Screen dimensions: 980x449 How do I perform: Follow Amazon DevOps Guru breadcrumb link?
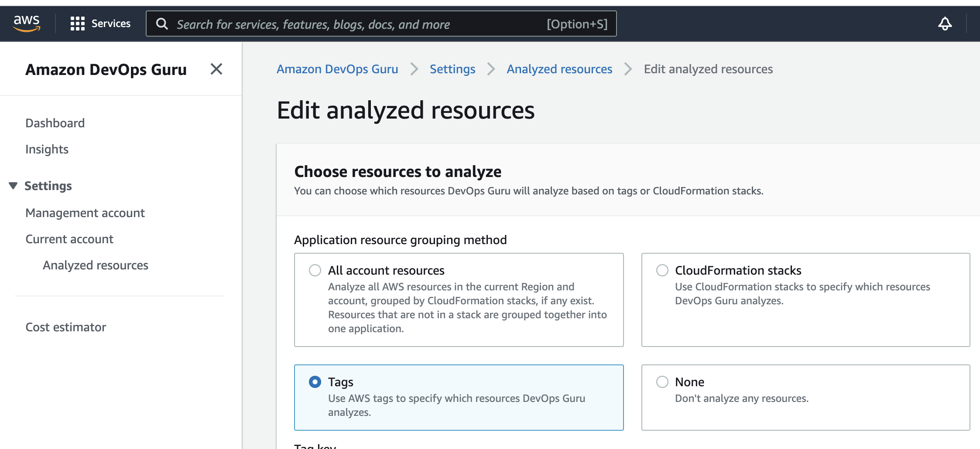pyautogui.click(x=337, y=69)
